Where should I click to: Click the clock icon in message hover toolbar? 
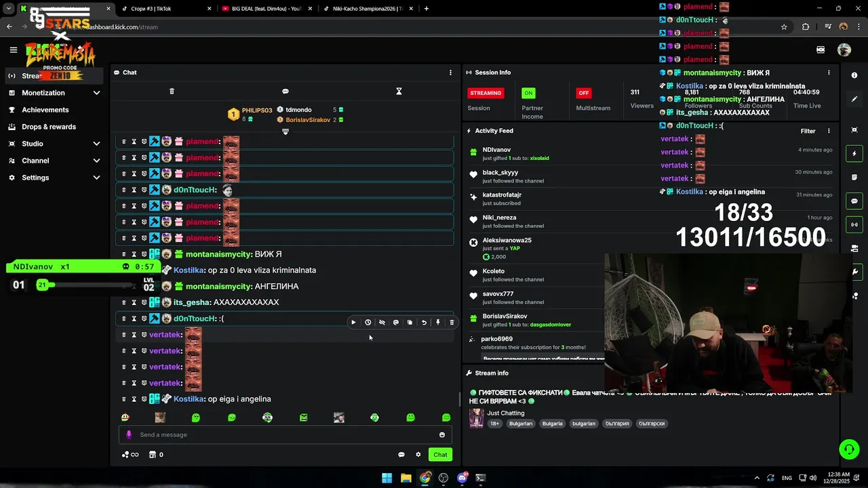click(368, 323)
